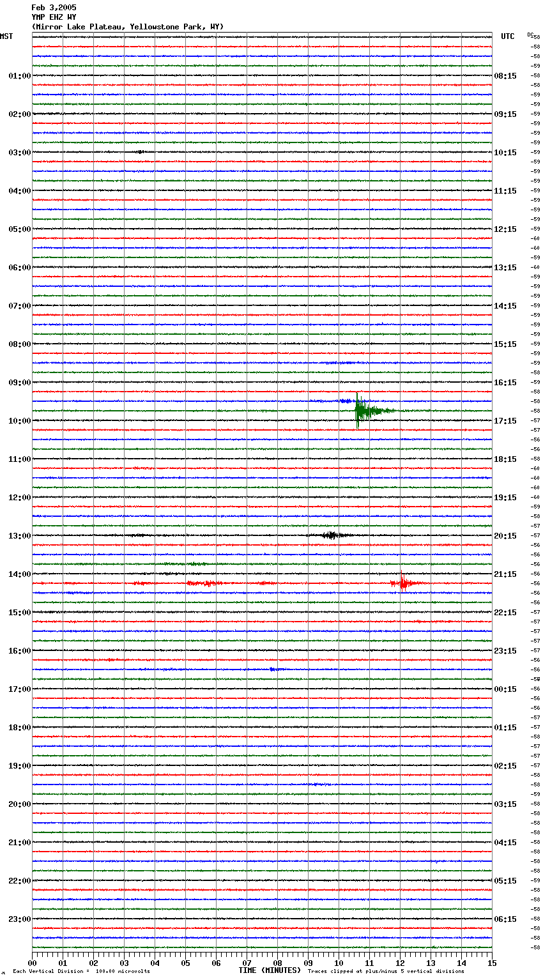Click the UTC time label '02:15'

coord(505,766)
